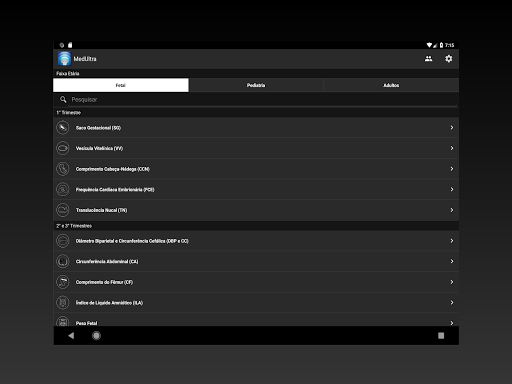Click the MedUltra title text
The height and width of the screenshot is (384, 512).
(x=85, y=59)
